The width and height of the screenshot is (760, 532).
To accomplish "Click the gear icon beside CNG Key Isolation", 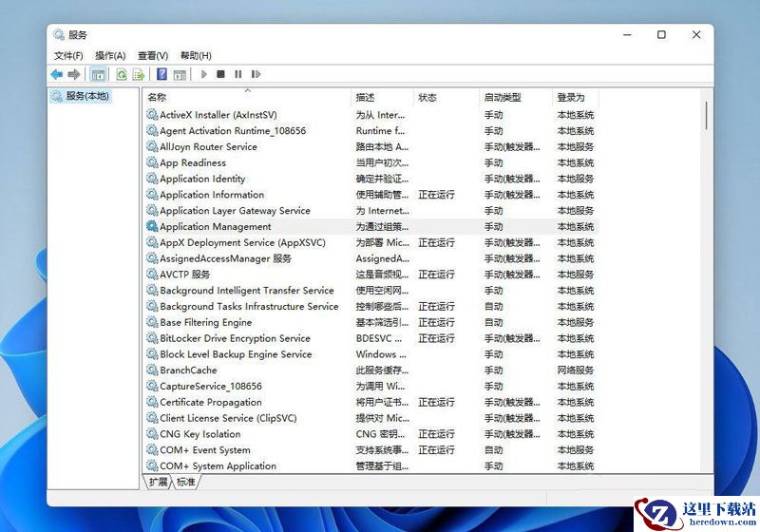I will pyautogui.click(x=152, y=433).
